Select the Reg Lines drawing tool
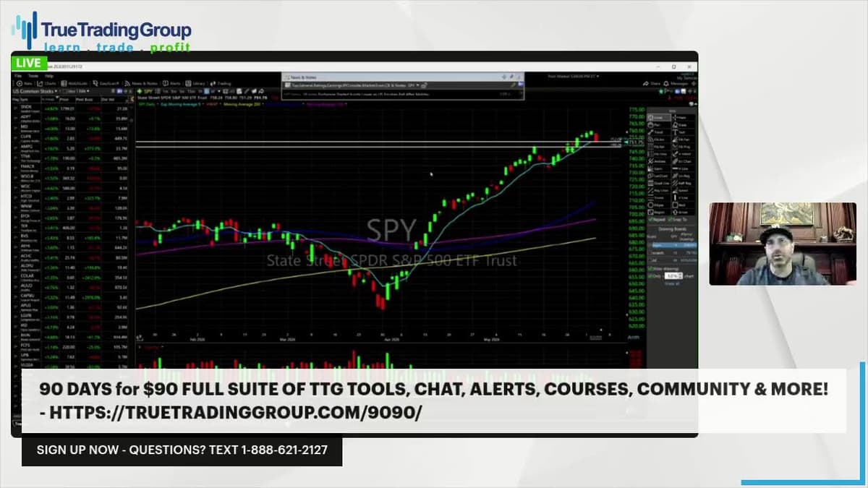This screenshot has width=868, height=488. pos(658,190)
